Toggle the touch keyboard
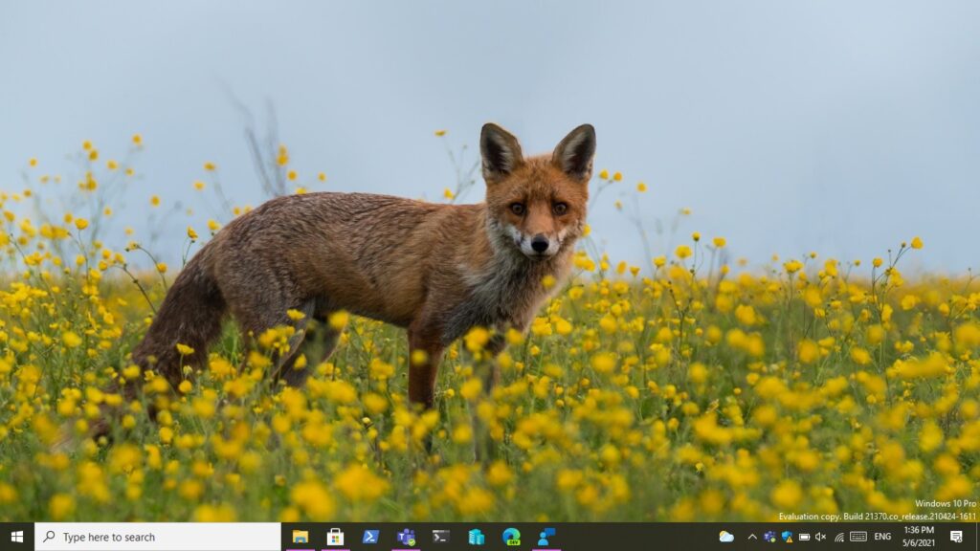This screenshot has width=980, height=551. 857,537
